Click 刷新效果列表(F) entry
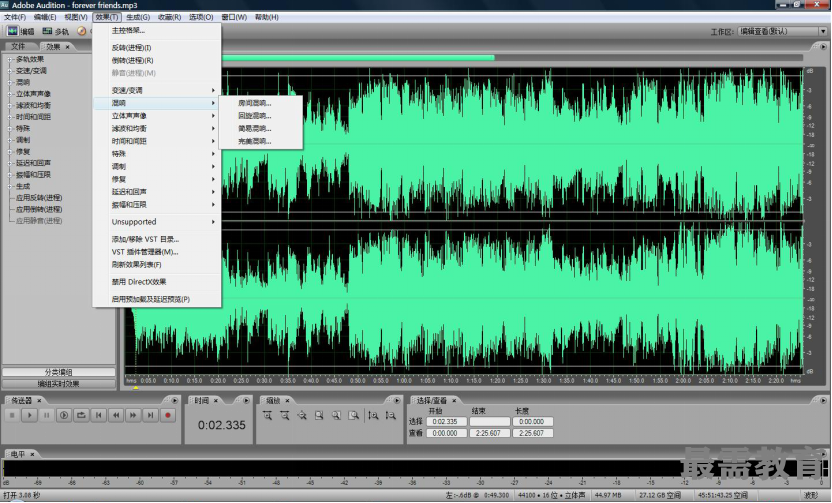The image size is (832, 503). (x=157, y=265)
